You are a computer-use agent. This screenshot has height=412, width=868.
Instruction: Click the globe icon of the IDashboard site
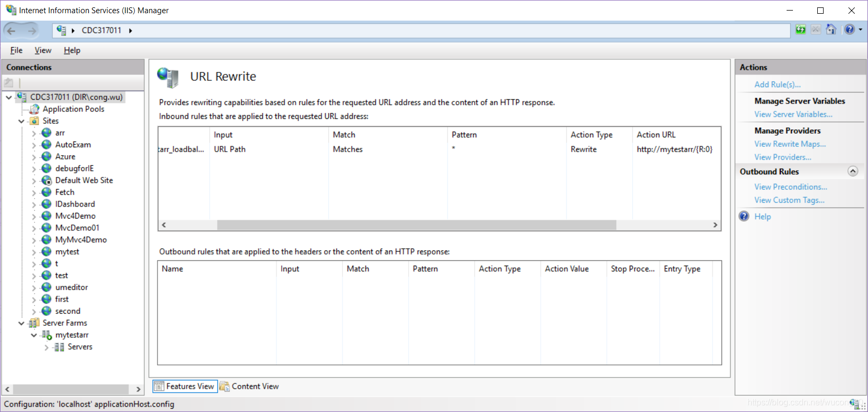click(x=47, y=204)
